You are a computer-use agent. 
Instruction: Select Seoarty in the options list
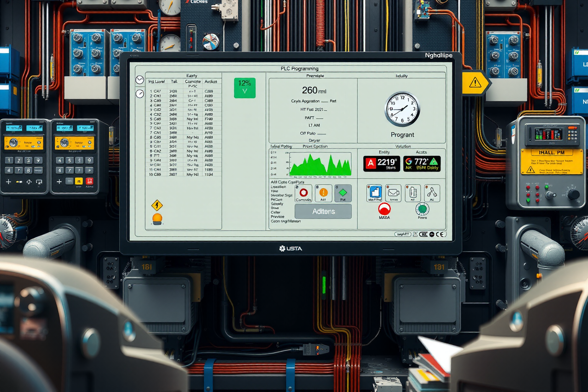click(277, 204)
